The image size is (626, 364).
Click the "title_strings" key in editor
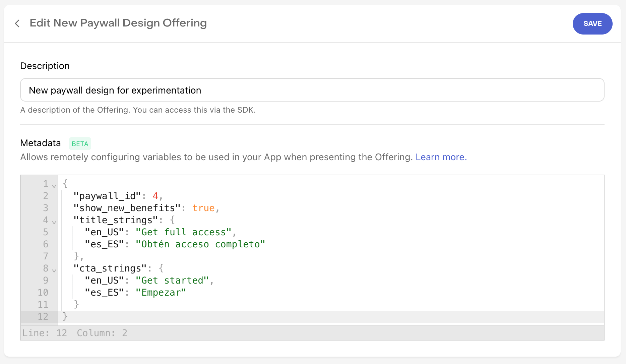coord(116,220)
